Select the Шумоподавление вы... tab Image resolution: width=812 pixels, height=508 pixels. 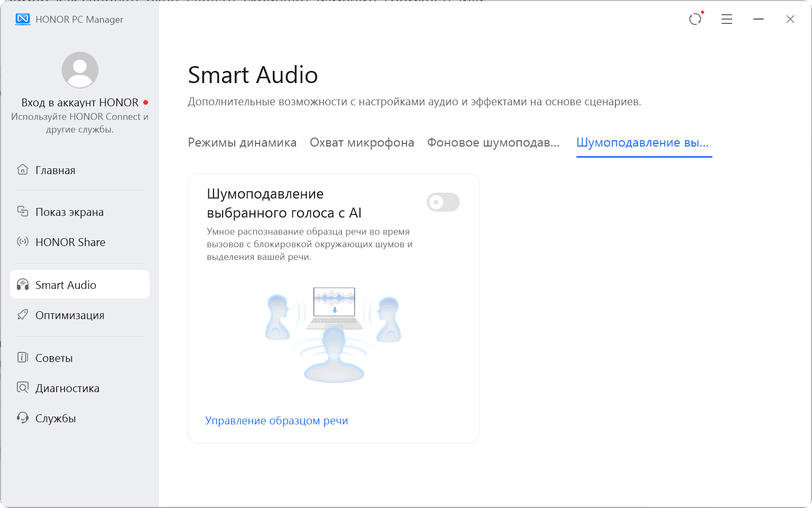pyautogui.click(x=643, y=143)
